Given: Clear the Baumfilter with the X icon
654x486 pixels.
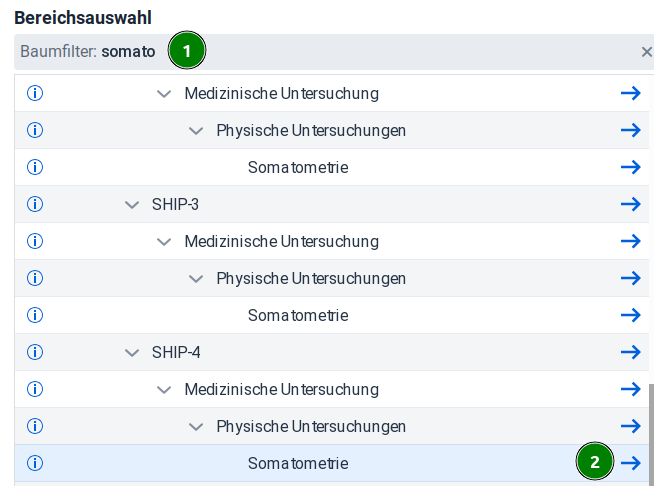Looking at the screenshot, I should click(646, 52).
